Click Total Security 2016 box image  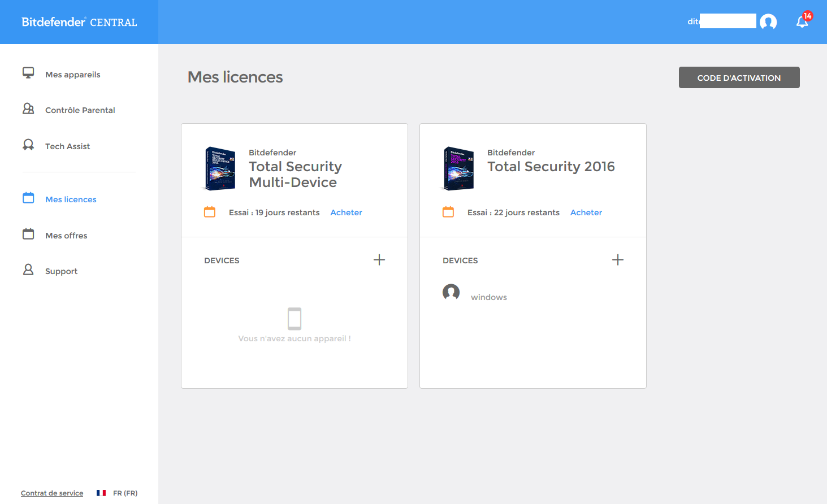[x=458, y=168]
